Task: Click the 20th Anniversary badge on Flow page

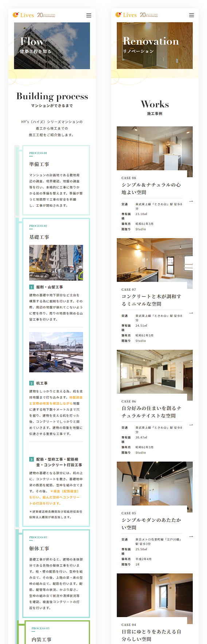Action: 46,15
